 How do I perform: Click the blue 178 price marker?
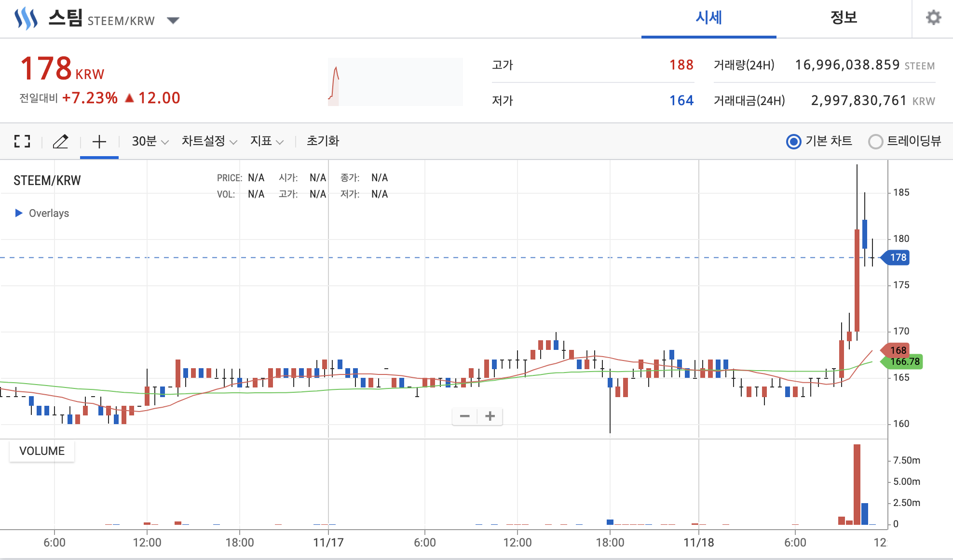897,257
